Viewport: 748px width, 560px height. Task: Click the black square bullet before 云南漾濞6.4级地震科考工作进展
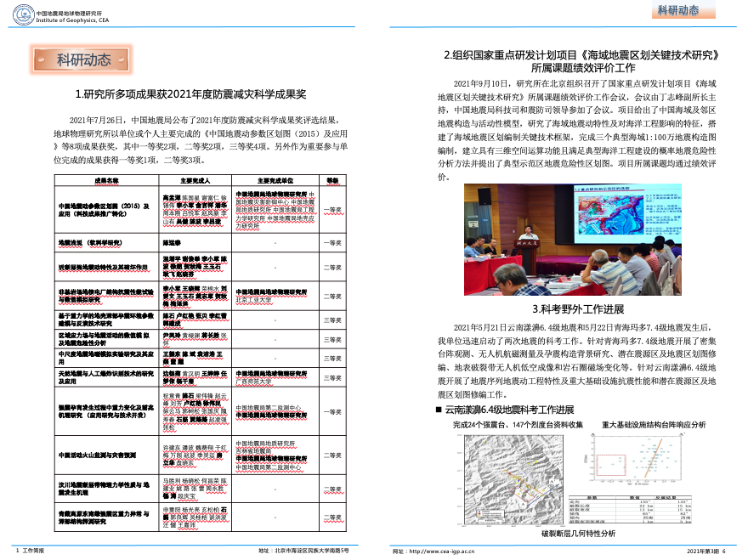click(439, 411)
